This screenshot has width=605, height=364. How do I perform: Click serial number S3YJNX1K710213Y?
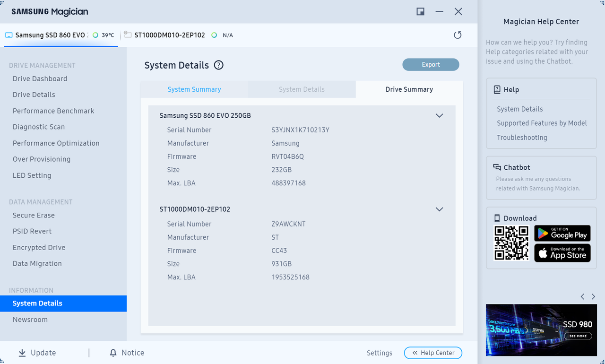click(300, 130)
